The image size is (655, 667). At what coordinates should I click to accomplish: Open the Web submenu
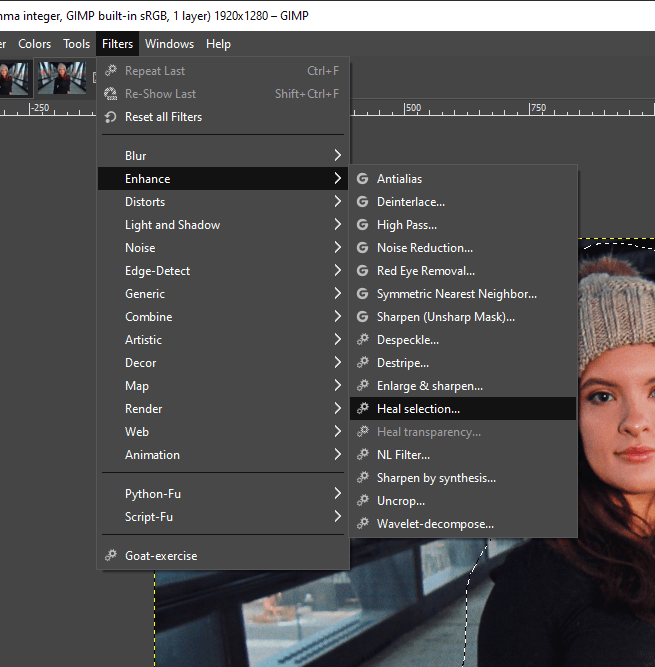pyautogui.click(x=223, y=431)
